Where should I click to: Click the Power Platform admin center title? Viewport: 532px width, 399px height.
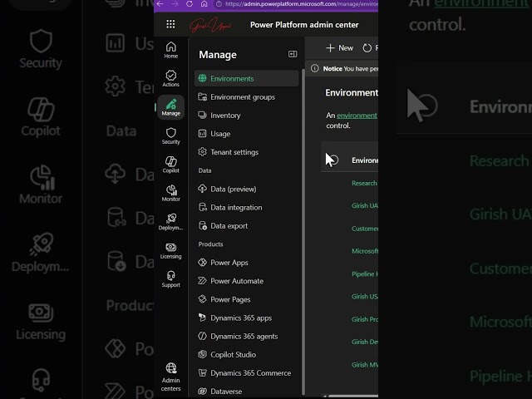click(x=304, y=25)
